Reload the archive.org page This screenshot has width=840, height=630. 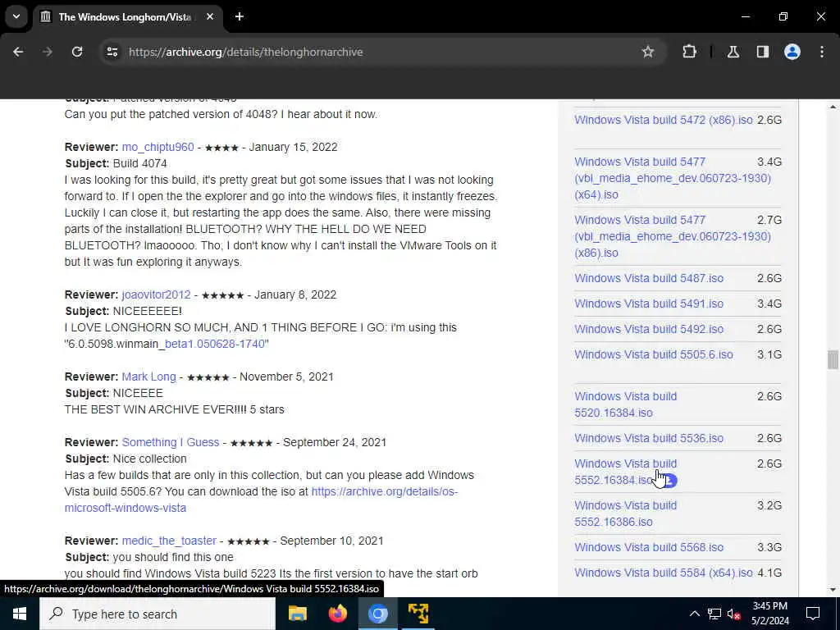[x=77, y=52]
